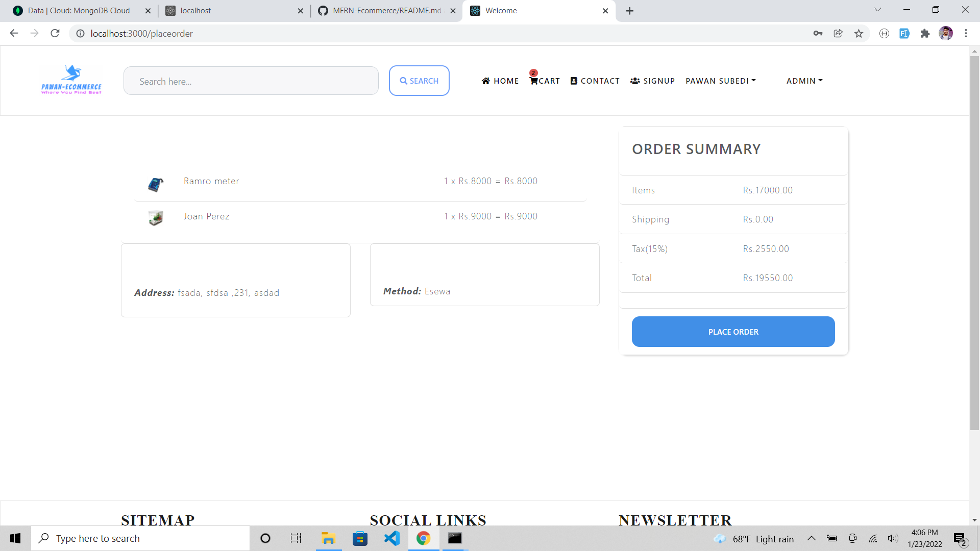This screenshot has width=980, height=551.
Task: Bookmark this page via the star icon
Action: [x=859, y=33]
